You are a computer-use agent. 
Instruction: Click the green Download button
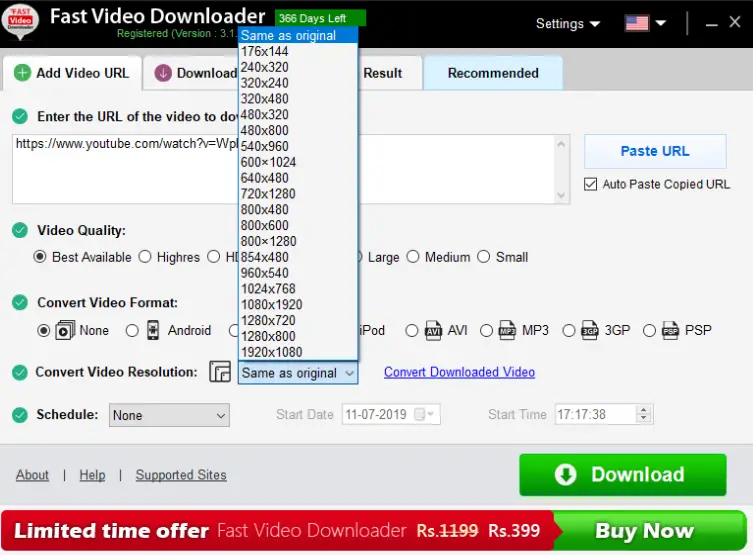coord(623,475)
